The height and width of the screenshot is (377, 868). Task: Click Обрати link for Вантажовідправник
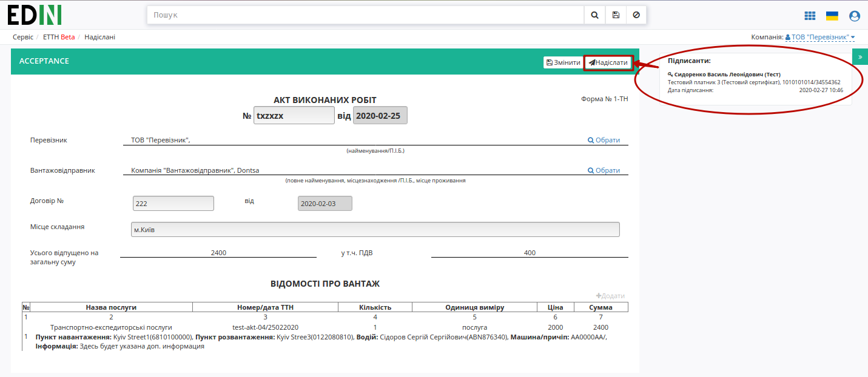pos(604,170)
